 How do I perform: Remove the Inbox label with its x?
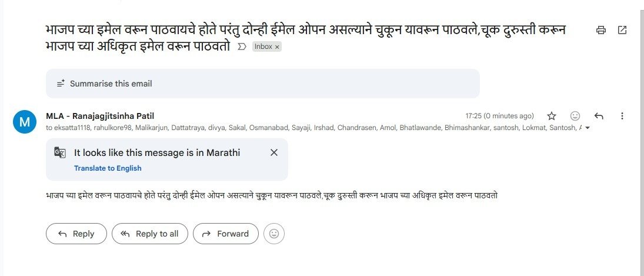(277, 46)
